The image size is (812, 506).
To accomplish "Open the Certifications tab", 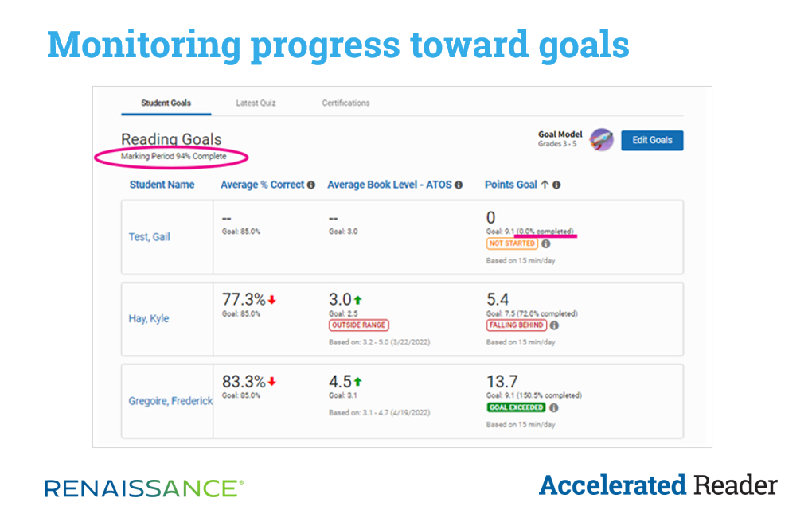I will click(x=345, y=103).
